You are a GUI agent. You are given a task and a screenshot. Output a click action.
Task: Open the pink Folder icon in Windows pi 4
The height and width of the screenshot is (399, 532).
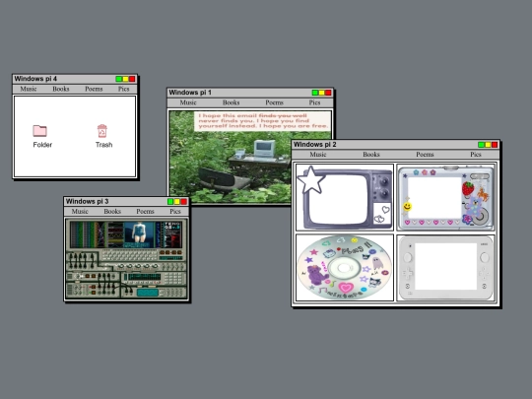pyautogui.click(x=39, y=131)
